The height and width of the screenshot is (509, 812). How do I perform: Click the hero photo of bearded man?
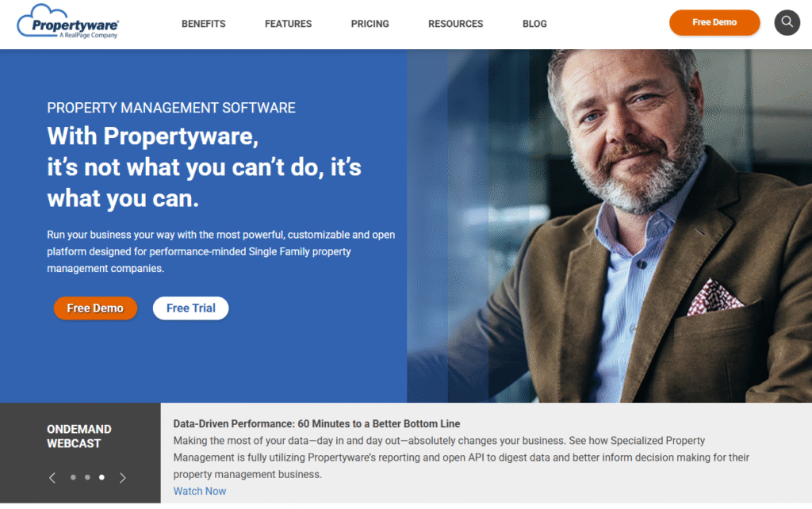[x=609, y=226]
